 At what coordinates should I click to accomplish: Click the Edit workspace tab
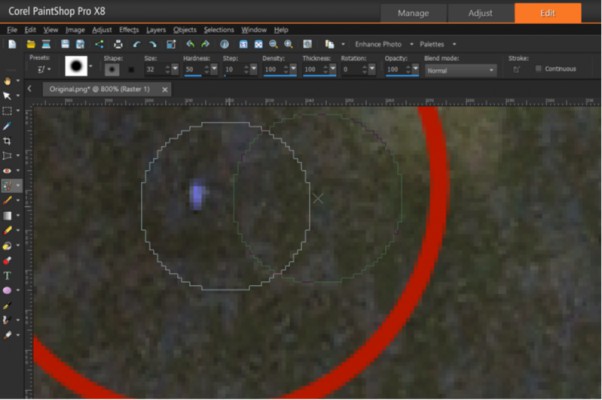547,13
